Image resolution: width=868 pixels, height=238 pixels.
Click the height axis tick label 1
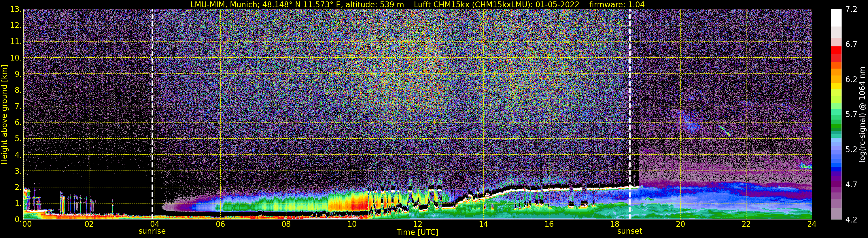click(18, 203)
